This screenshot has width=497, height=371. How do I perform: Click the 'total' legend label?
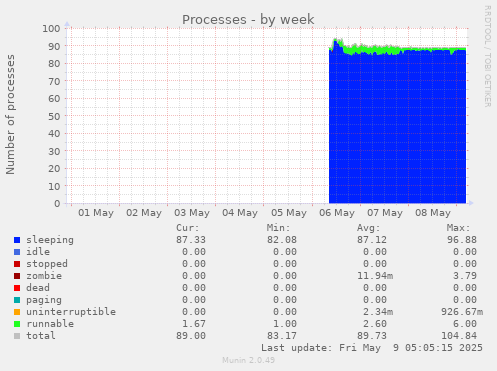coord(41,336)
